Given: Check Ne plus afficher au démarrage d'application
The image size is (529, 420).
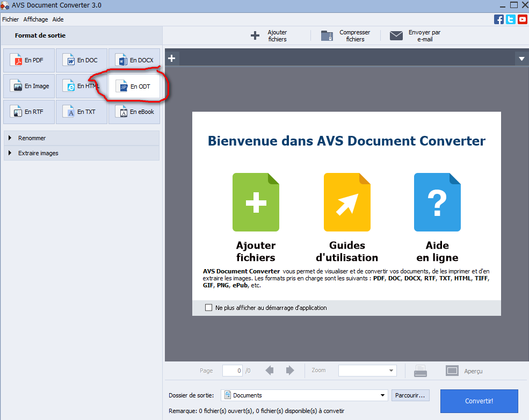Looking at the screenshot, I should point(208,308).
